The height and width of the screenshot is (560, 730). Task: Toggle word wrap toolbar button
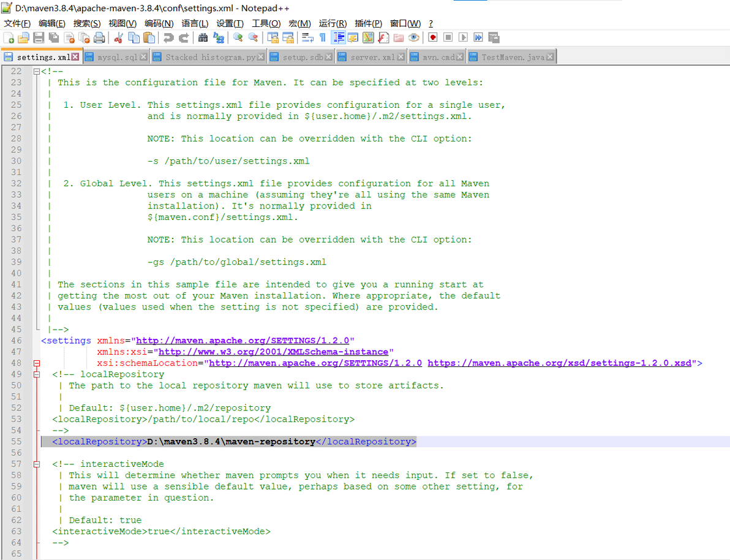pos(307,38)
